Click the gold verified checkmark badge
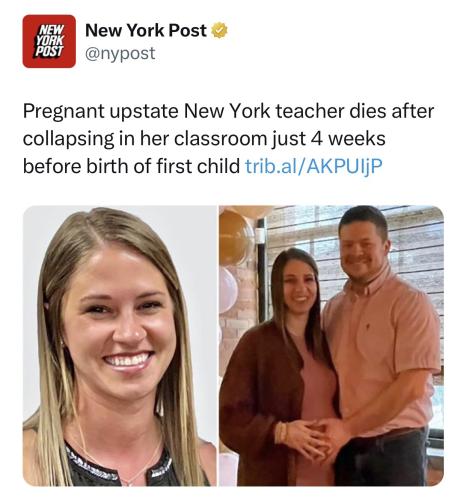The image size is (466, 500). (219, 30)
